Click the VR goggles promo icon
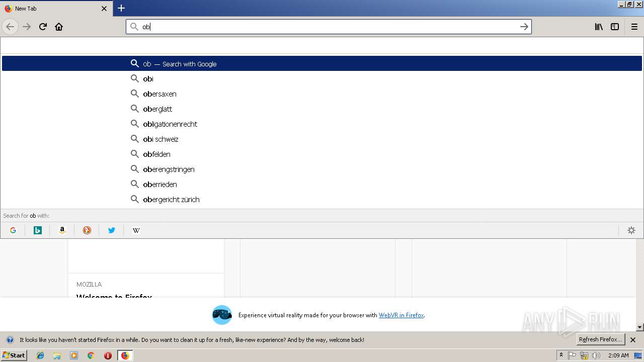This screenshot has width=644, height=362. pos(222,315)
